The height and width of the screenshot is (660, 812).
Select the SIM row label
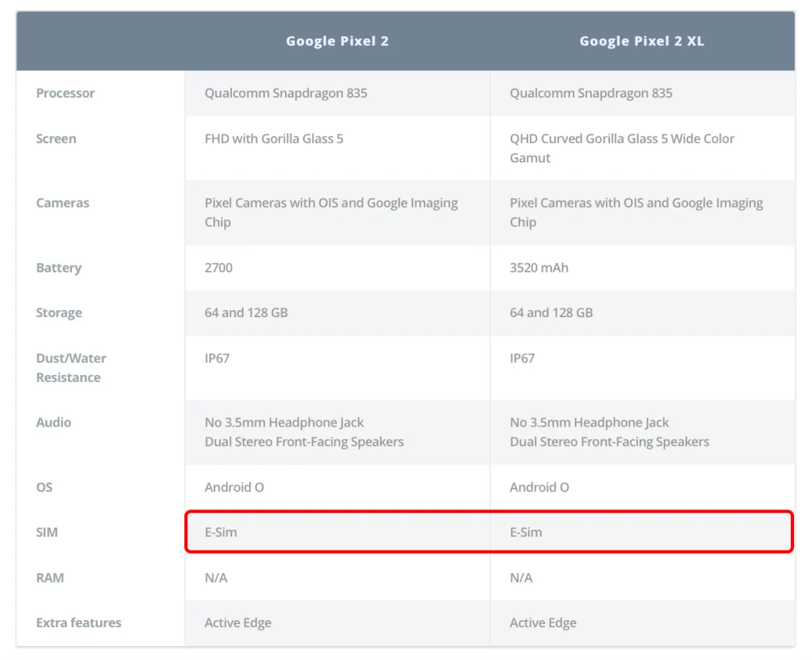pos(47,533)
